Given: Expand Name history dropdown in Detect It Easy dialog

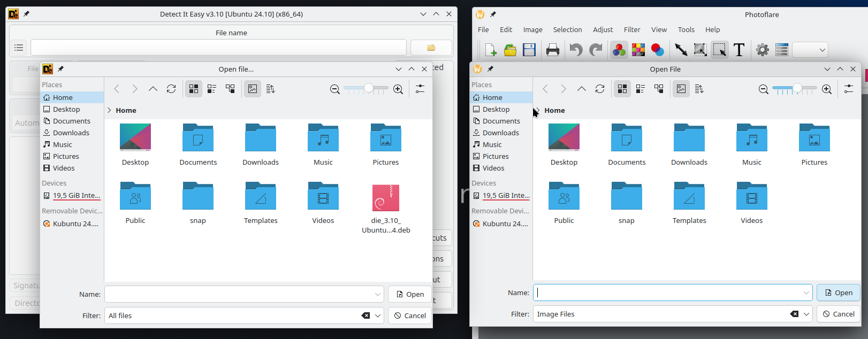Looking at the screenshot, I should 378,294.
